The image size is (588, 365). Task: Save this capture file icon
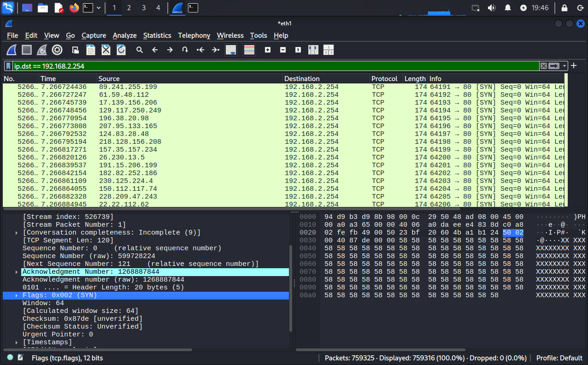click(91, 50)
